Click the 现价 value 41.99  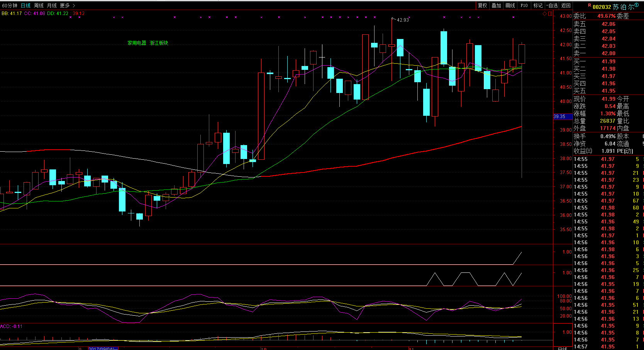[x=608, y=99]
